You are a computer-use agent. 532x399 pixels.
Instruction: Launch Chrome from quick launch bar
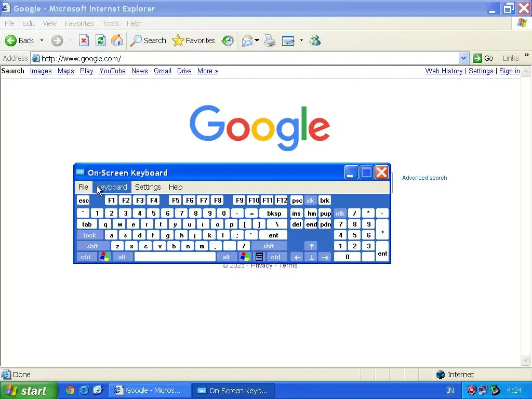(x=70, y=390)
